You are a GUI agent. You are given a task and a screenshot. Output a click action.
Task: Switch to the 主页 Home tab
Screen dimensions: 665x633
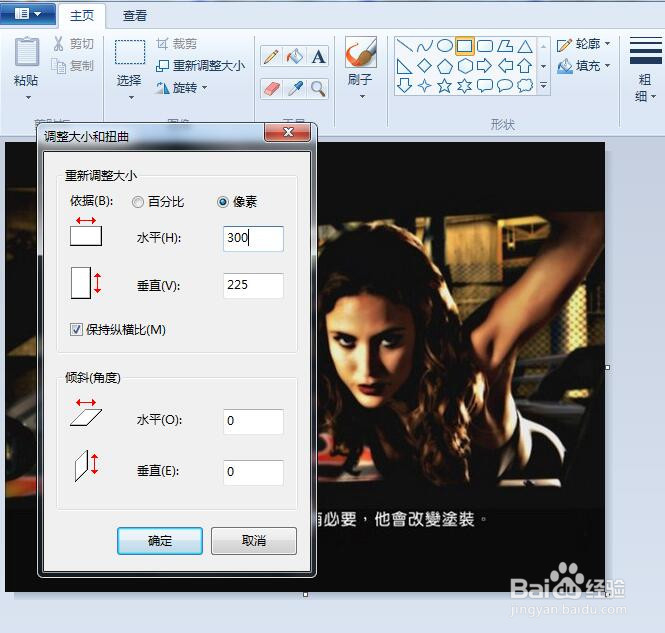(x=82, y=16)
